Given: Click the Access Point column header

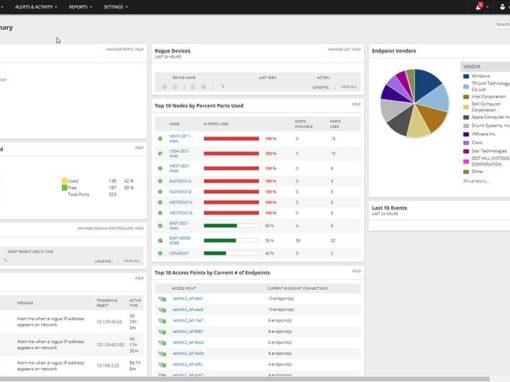Looking at the screenshot, I should (x=184, y=288).
